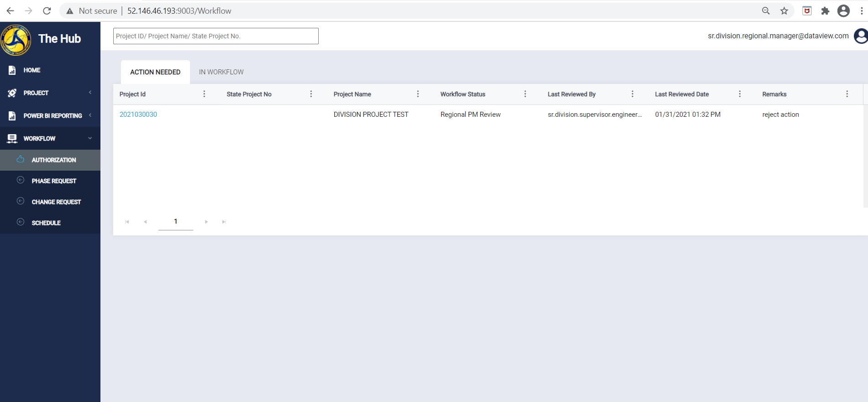Image resolution: width=868 pixels, height=402 pixels.
Task: Expand the Project sidebar chevron
Action: point(90,93)
